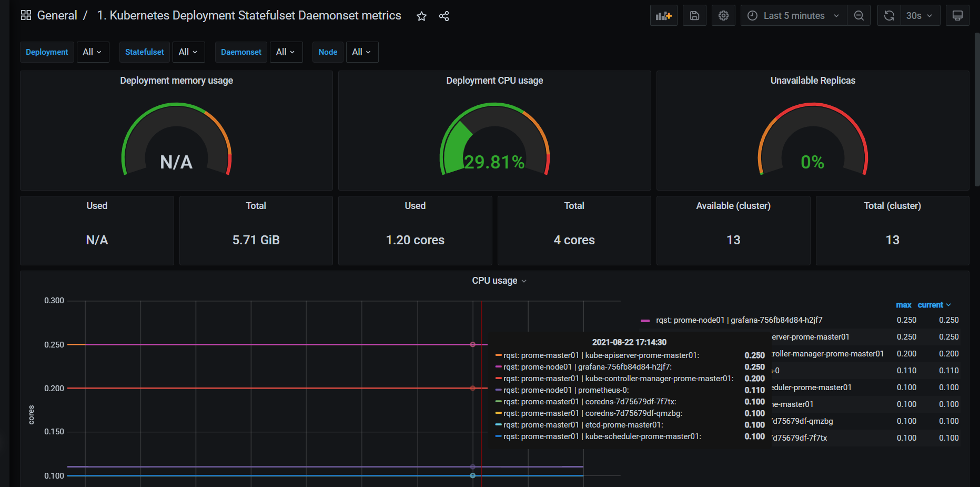Add a new panel
The width and height of the screenshot is (980, 487).
(x=664, y=16)
